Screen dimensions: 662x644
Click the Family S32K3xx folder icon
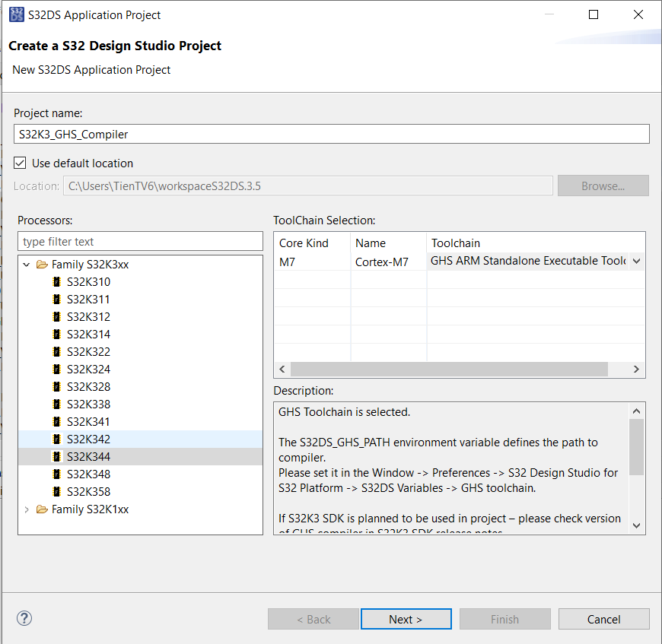[42, 265]
